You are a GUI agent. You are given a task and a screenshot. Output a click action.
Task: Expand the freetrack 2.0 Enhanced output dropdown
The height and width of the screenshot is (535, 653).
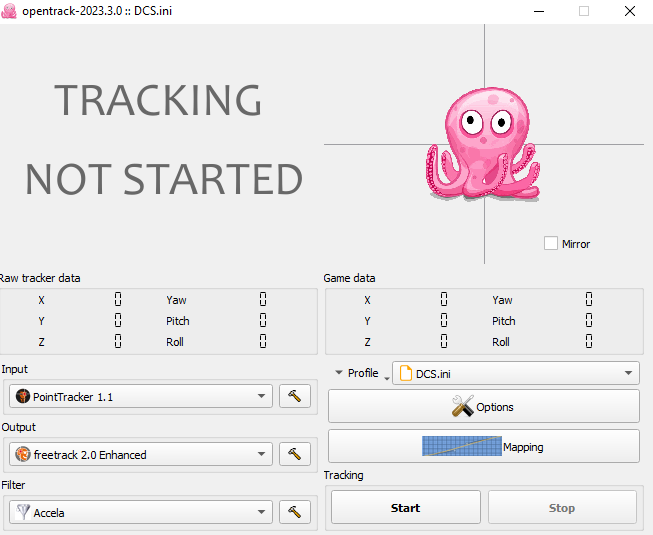pos(141,454)
